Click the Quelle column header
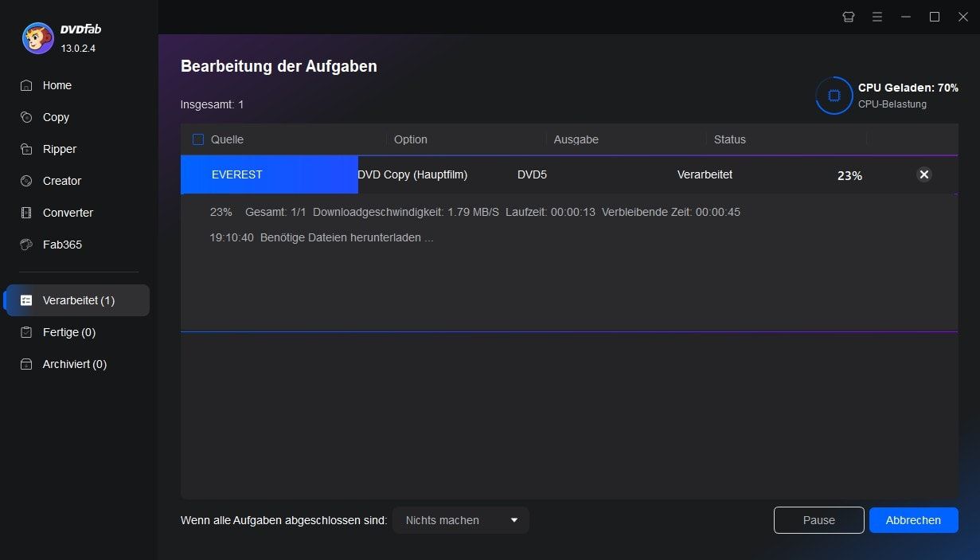 pyautogui.click(x=227, y=139)
